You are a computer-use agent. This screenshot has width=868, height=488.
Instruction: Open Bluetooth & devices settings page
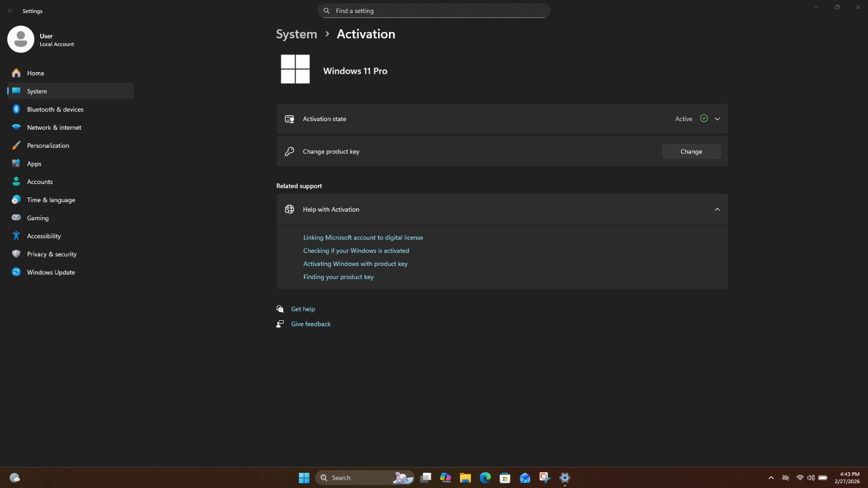tap(71, 109)
